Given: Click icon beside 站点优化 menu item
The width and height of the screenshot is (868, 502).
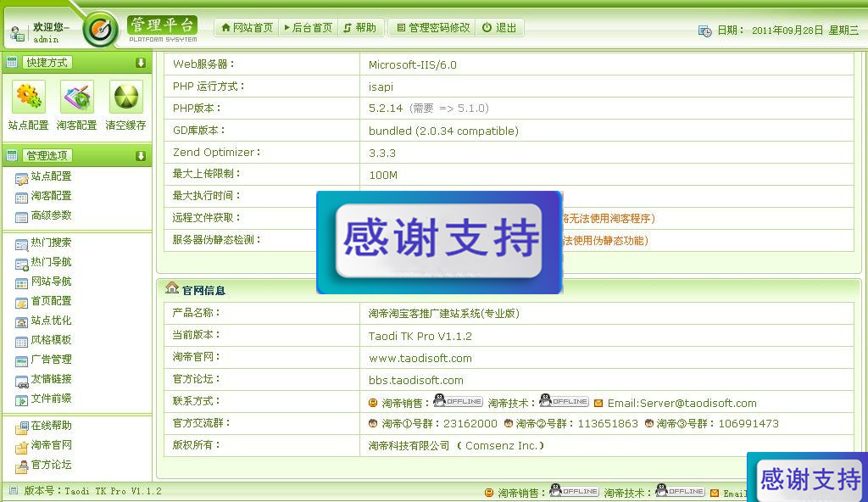Looking at the screenshot, I should (x=21, y=322).
